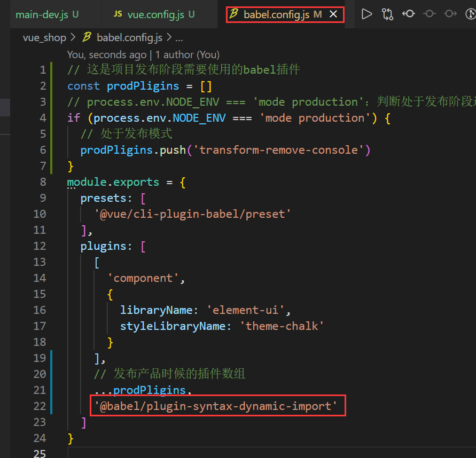Click line number 22 in the gutter
The height and width of the screenshot is (458, 476).
(40, 406)
